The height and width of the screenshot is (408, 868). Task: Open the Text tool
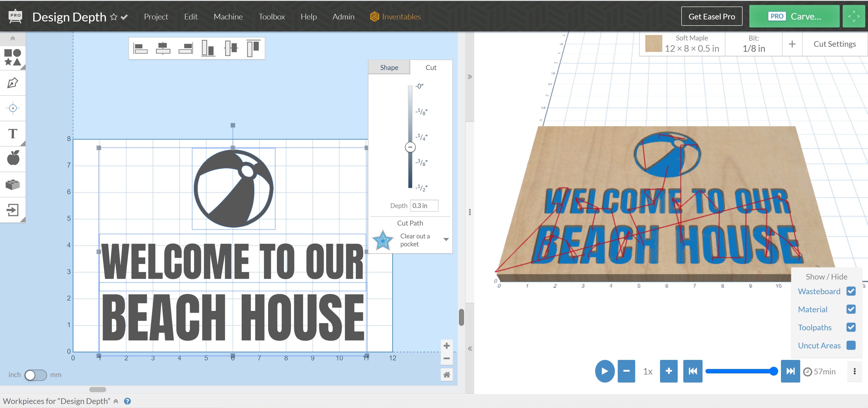(12, 134)
